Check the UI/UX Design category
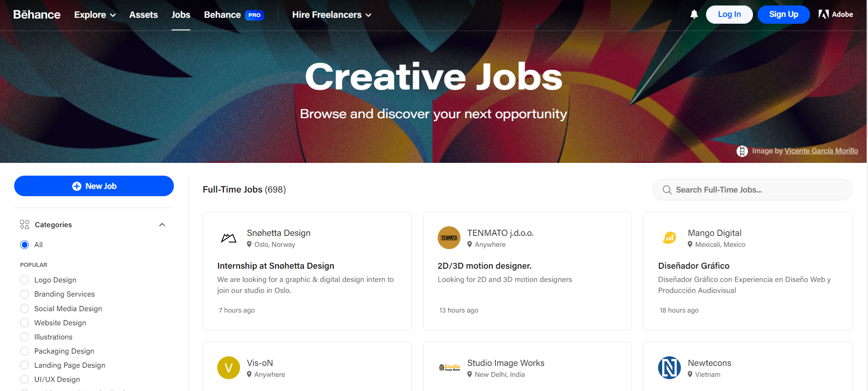The height and width of the screenshot is (391, 868). [x=24, y=379]
